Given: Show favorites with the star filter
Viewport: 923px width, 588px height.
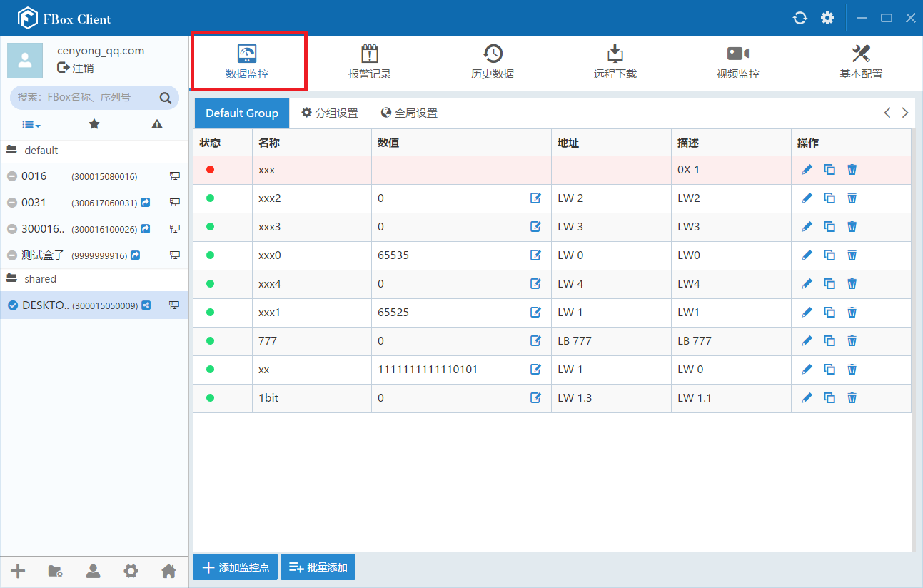Looking at the screenshot, I should [x=94, y=124].
